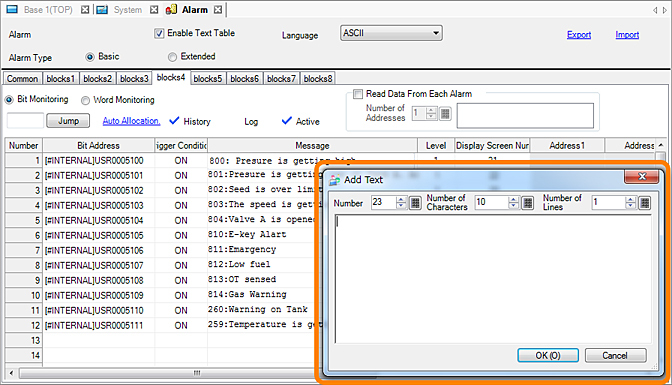Adjust the Number of Addresses stepper

pyautogui.click(x=431, y=113)
